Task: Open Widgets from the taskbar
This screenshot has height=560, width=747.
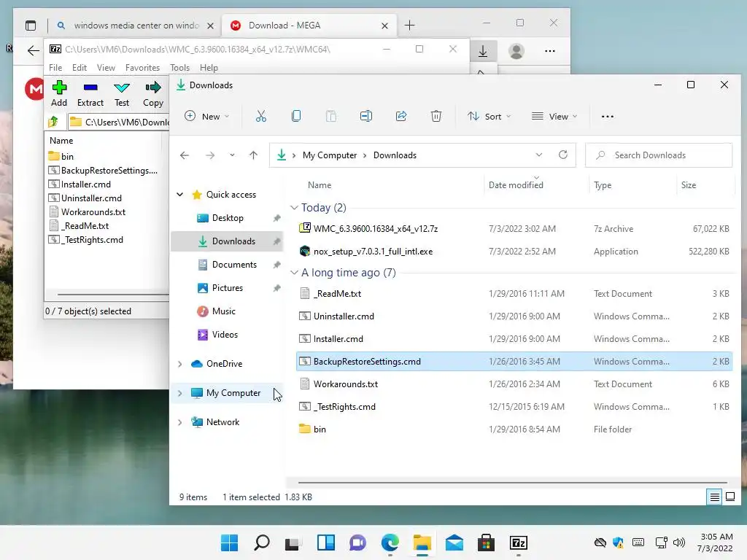Action: coord(326,542)
